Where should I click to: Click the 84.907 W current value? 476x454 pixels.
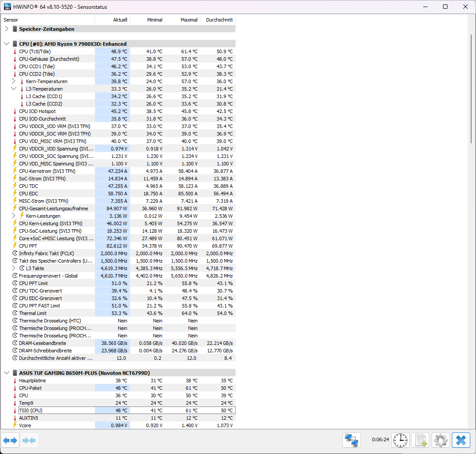tap(117, 209)
